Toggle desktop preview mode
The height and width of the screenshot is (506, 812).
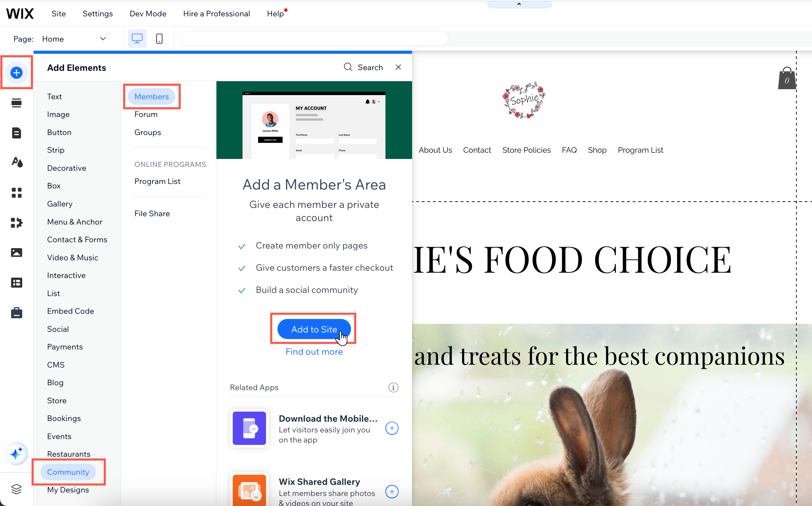coord(137,39)
